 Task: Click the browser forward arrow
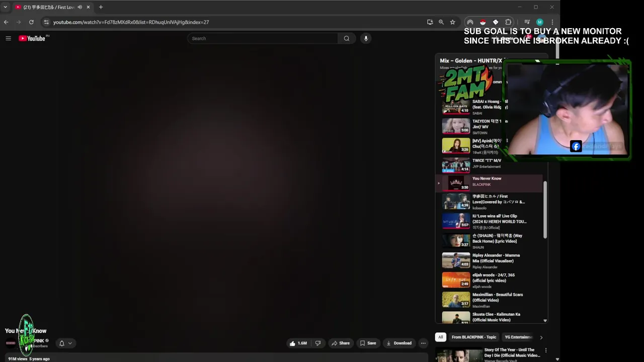point(19,22)
